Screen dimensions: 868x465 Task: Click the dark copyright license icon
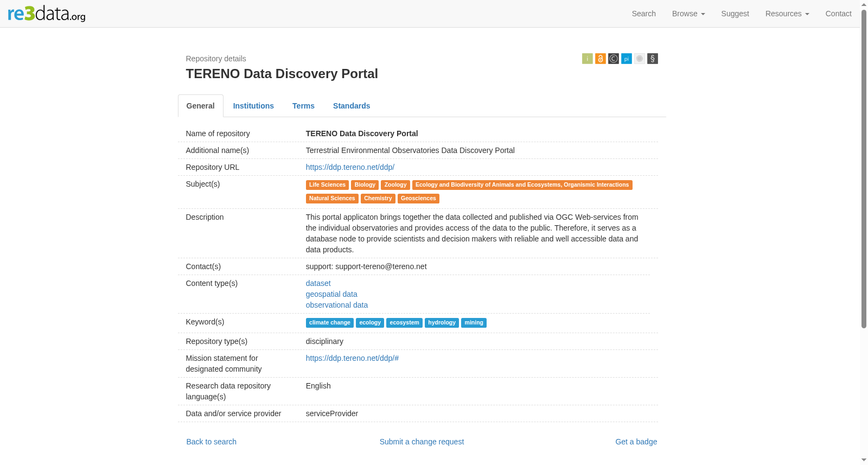613,59
